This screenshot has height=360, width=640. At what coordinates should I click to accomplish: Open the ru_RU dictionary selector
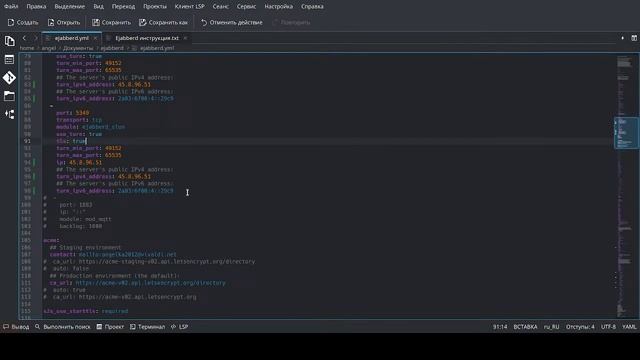[x=551, y=327]
